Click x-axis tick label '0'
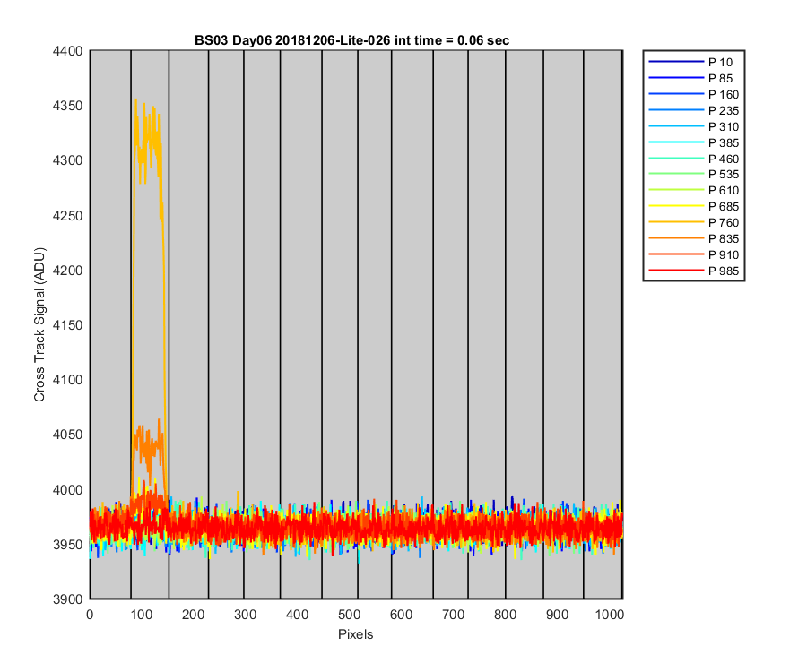The height and width of the screenshot is (672, 807). click(90, 615)
